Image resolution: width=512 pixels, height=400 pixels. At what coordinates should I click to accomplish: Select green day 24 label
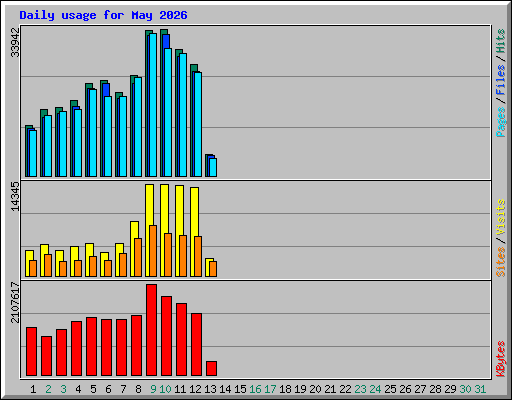pos(375,389)
